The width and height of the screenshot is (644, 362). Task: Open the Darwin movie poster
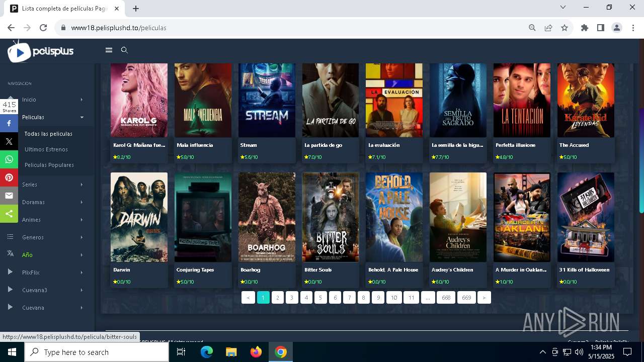139,217
